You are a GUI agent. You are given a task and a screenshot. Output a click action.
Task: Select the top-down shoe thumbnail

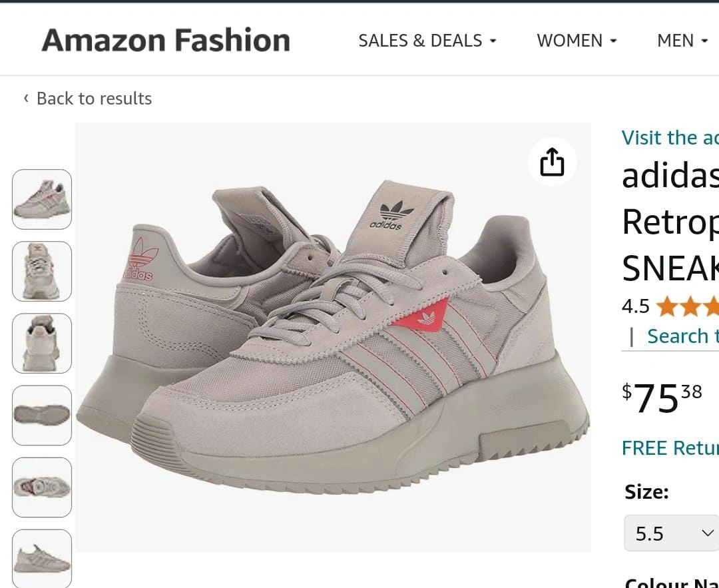coord(42,487)
